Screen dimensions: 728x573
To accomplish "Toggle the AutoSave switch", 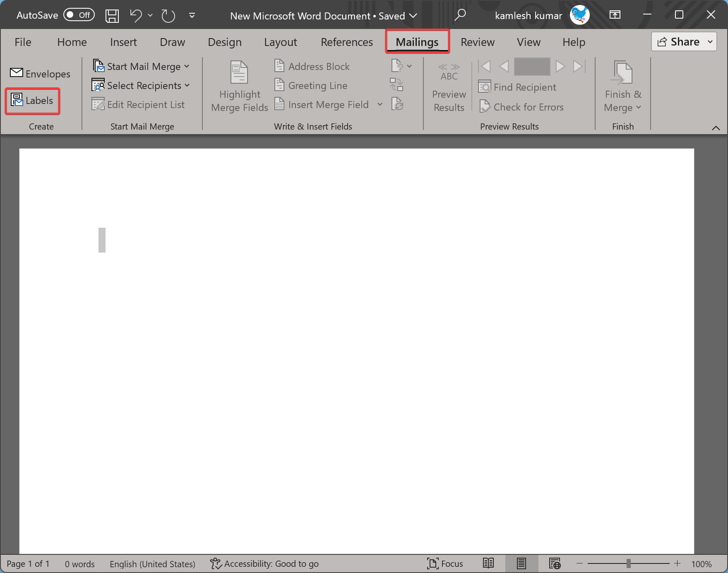I will click(79, 15).
